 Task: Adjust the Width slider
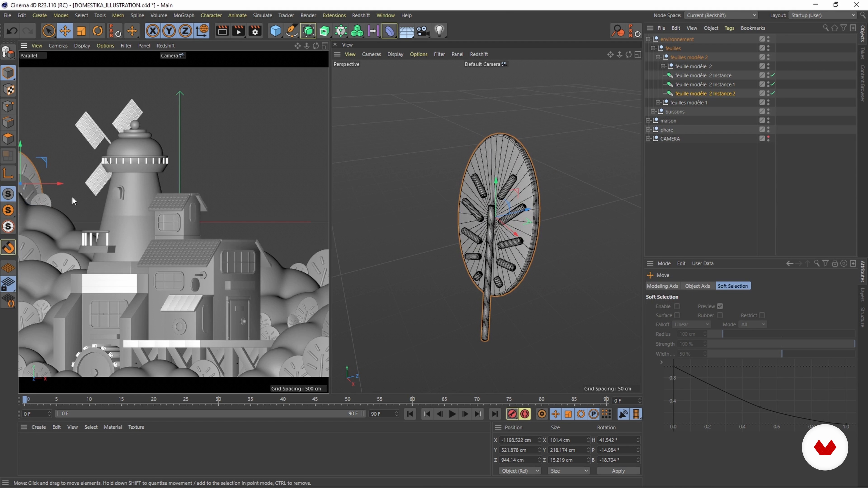pyautogui.click(x=781, y=354)
